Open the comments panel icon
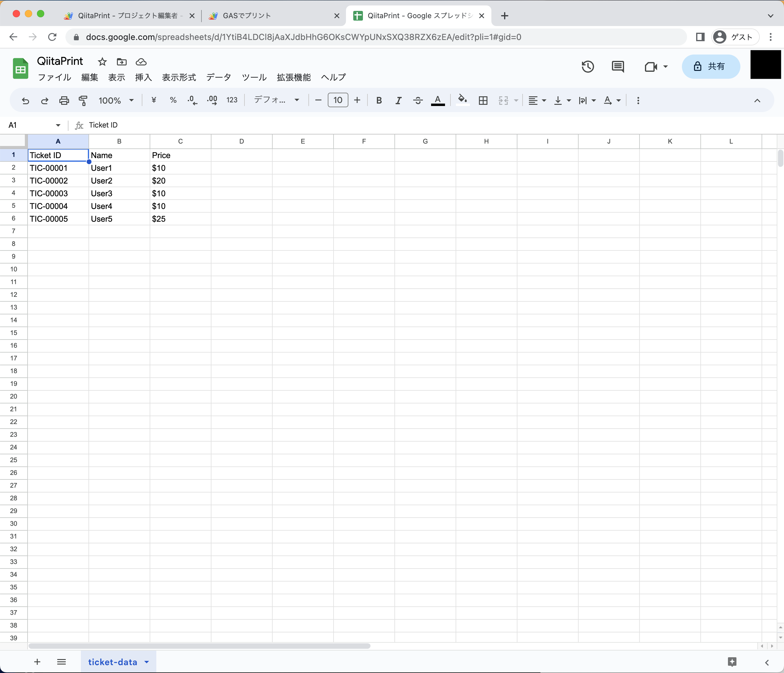This screenshot has height=673, width=784. pos(617,67)
